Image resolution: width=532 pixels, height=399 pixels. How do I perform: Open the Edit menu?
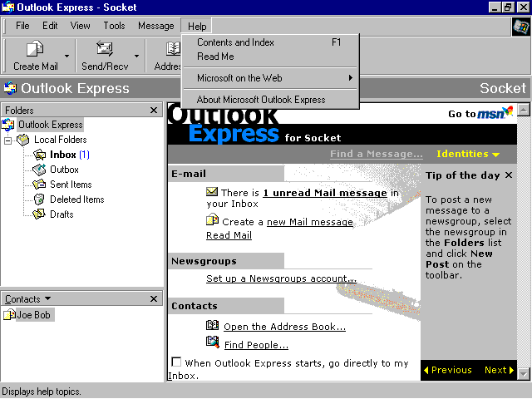coord(50,26)
